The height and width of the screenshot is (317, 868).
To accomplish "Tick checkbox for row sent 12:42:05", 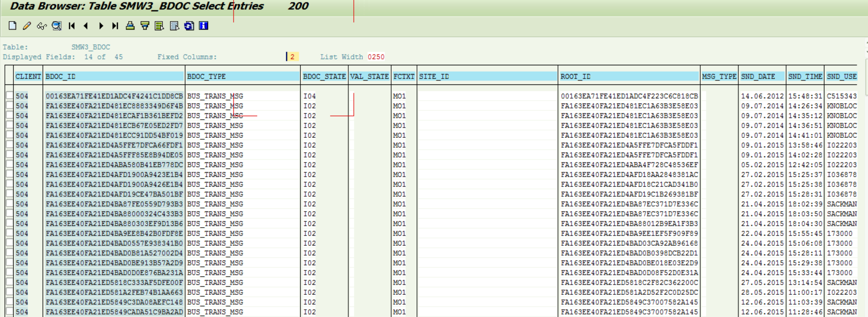I will pos(9,164).
